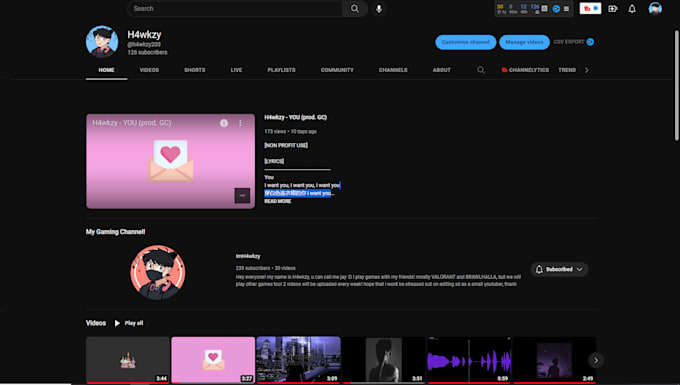This screenshot has height=385, width=680.
Task: Advance the Videos row with the next arrow
Action: click(x=596, y=360)
